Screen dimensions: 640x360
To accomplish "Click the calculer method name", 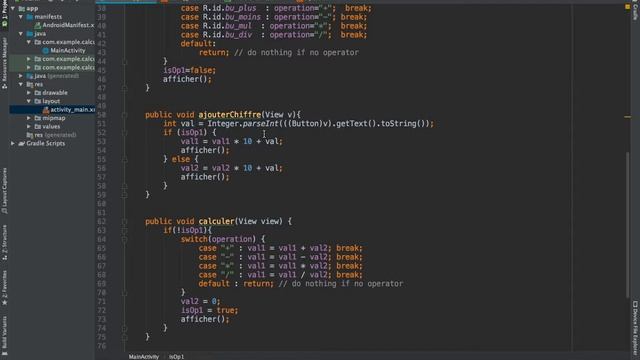I will [217, 221].
